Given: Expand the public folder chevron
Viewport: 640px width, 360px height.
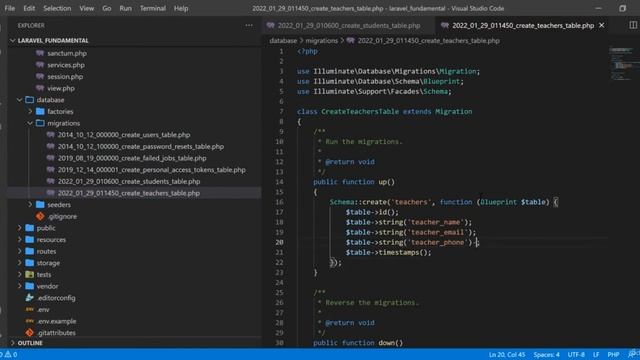Looking at the screenshot, I should tap(19, 228).
